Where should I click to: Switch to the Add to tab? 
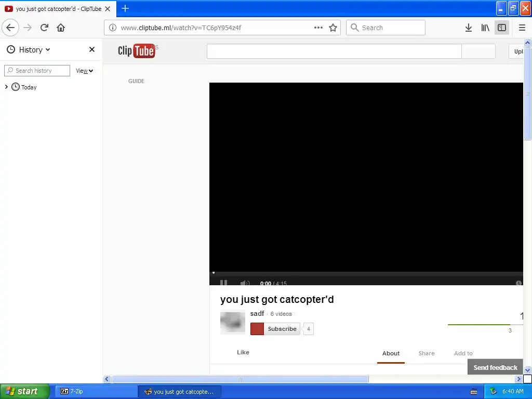point(463,353)
